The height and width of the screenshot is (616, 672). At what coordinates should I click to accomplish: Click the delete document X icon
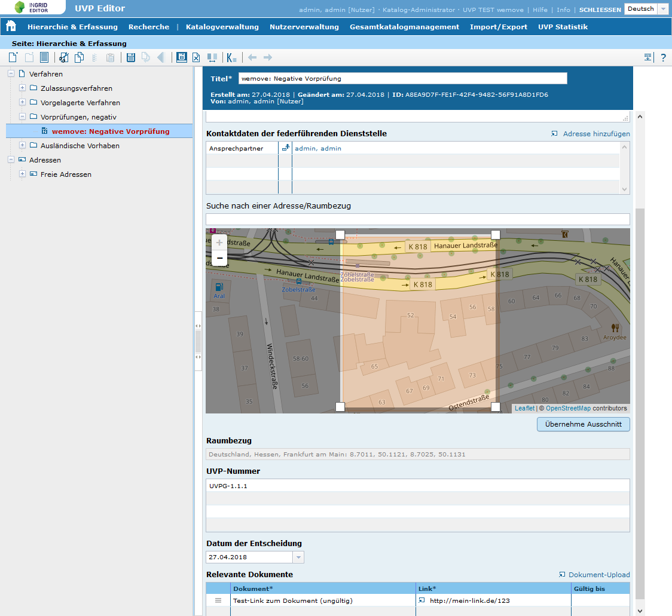pyautogui.click(x=196, y=57)
